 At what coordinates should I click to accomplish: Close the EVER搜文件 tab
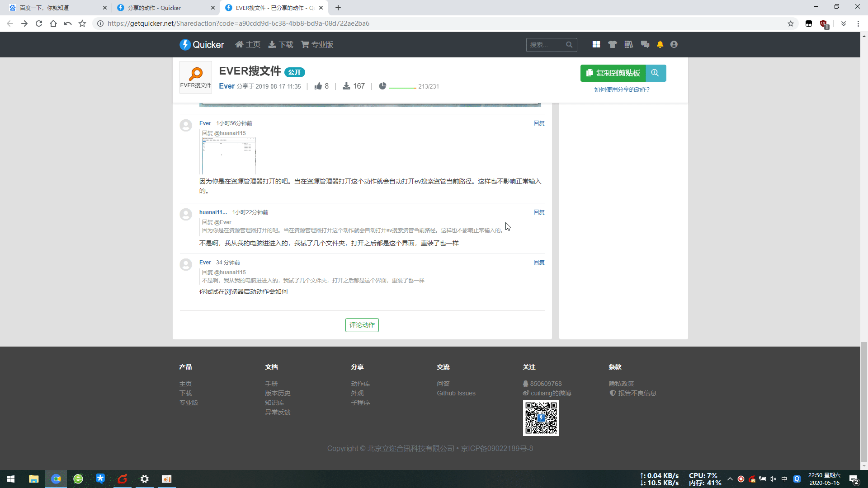click(321, 8)
